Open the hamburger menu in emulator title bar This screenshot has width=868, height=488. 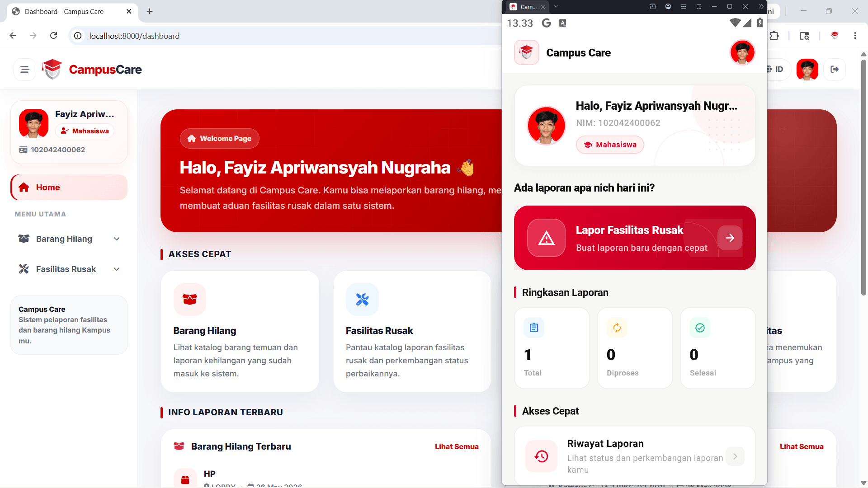pyautogui.click(x=684, y=7)
